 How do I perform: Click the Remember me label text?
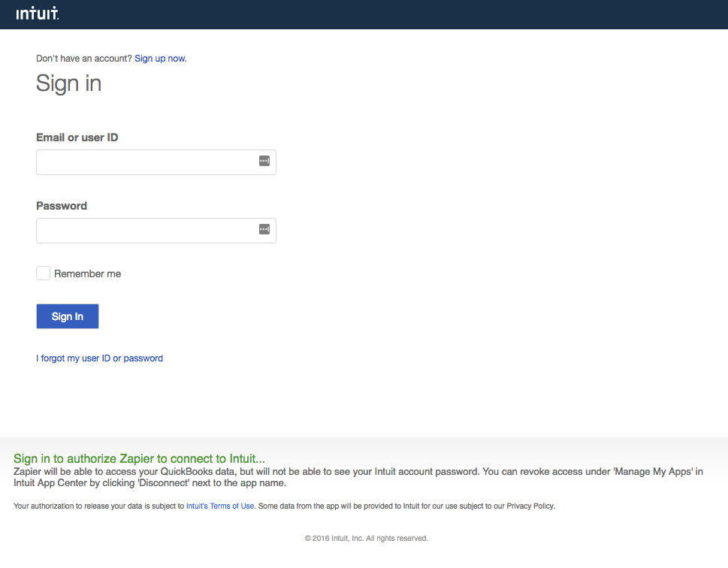(x=87, y=273)
